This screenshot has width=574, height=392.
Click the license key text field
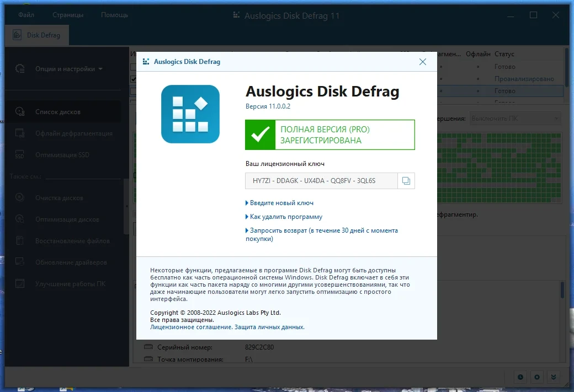pos(321,181)
